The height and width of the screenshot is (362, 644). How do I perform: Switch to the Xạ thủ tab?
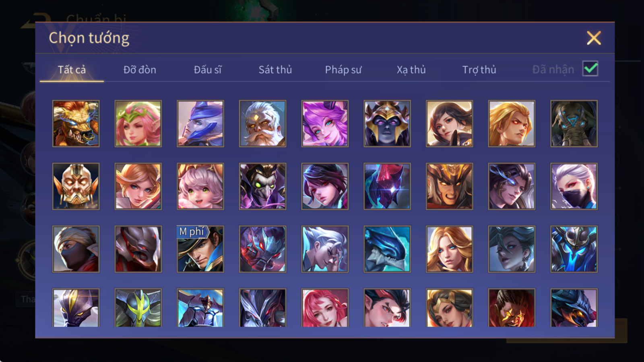(411, 70)
